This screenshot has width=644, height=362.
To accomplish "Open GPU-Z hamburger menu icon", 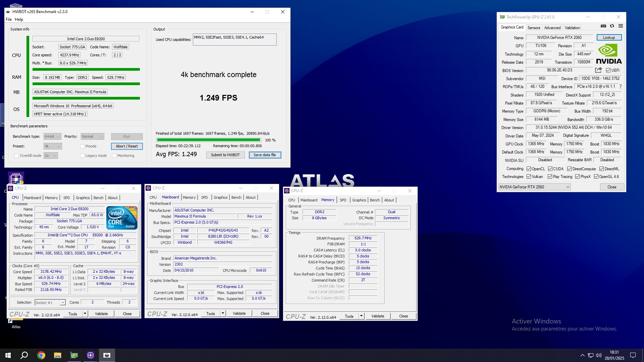I will [x=621, y=26].
